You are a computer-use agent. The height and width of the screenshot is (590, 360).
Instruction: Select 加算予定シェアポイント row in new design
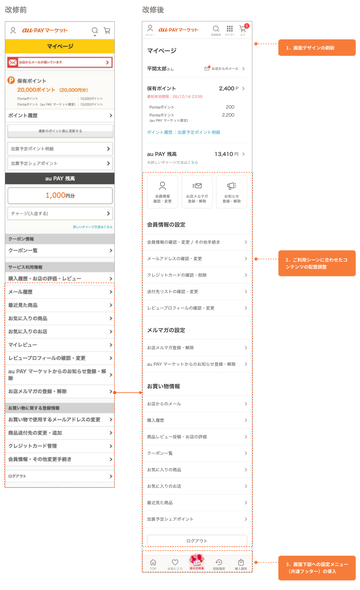(197, 519)
